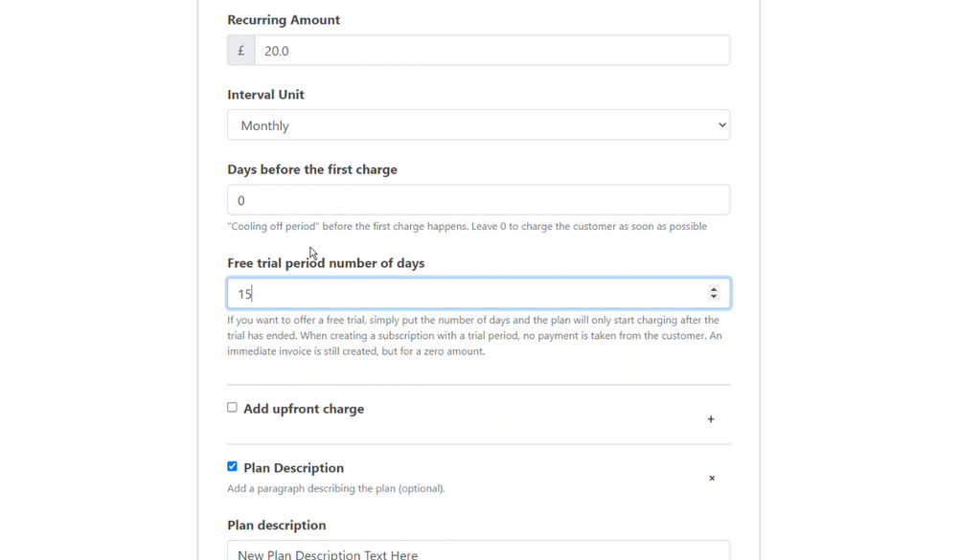Click the £ currency prefix box
The image size is (958, 560).
tap(241, 50)
